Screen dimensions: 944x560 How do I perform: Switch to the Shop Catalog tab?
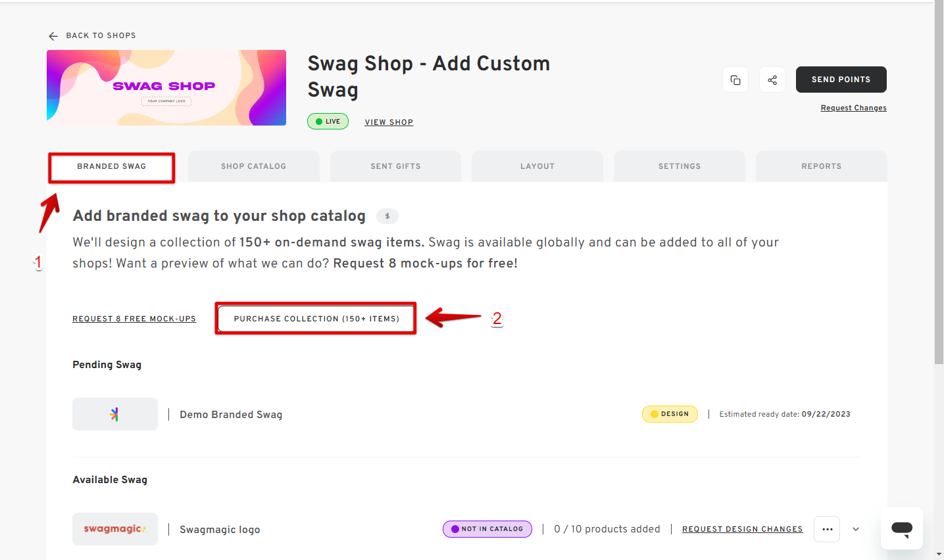[x=253, y=166]
